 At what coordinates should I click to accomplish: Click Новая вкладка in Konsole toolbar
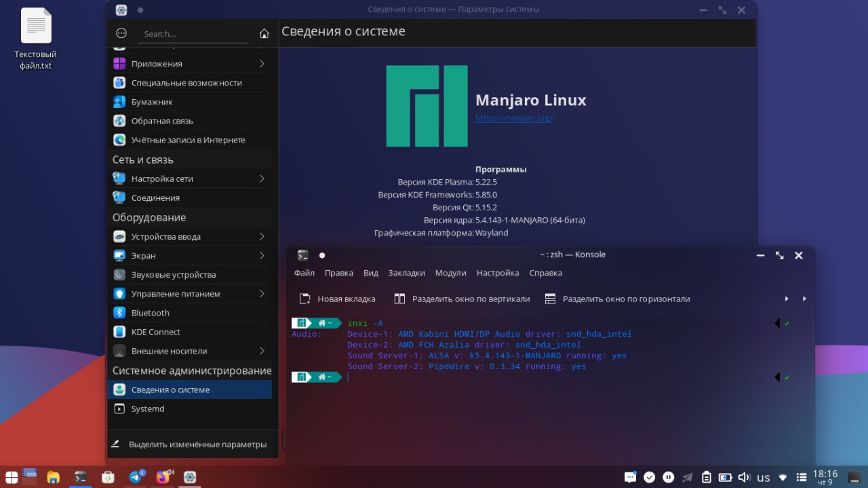click(337, 299)
